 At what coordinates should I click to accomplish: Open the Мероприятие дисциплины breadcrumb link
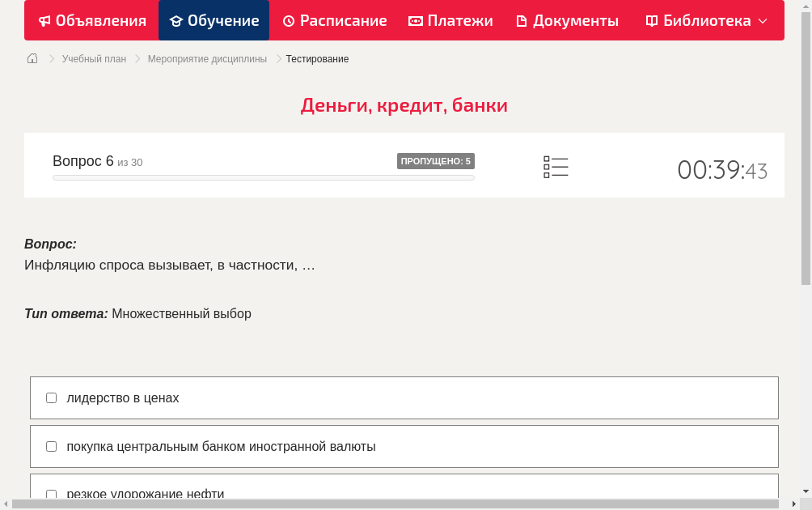[x=207, y=58]
